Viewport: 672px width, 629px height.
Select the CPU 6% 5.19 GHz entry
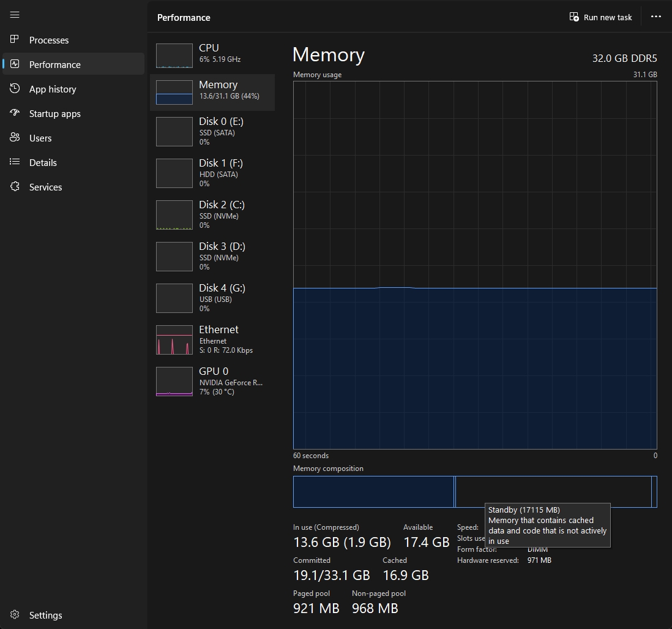coord(212,56)
